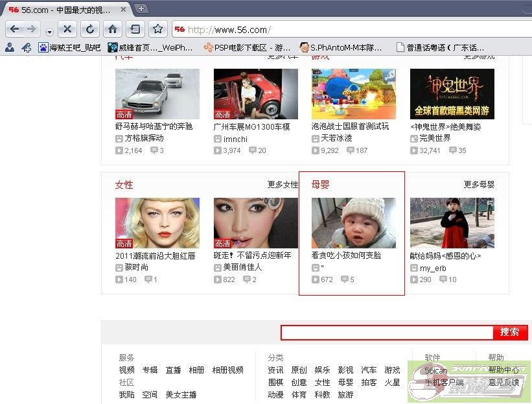Reload the page with the refresh icon
Viewport: 532px width, 404px height.
90,29
